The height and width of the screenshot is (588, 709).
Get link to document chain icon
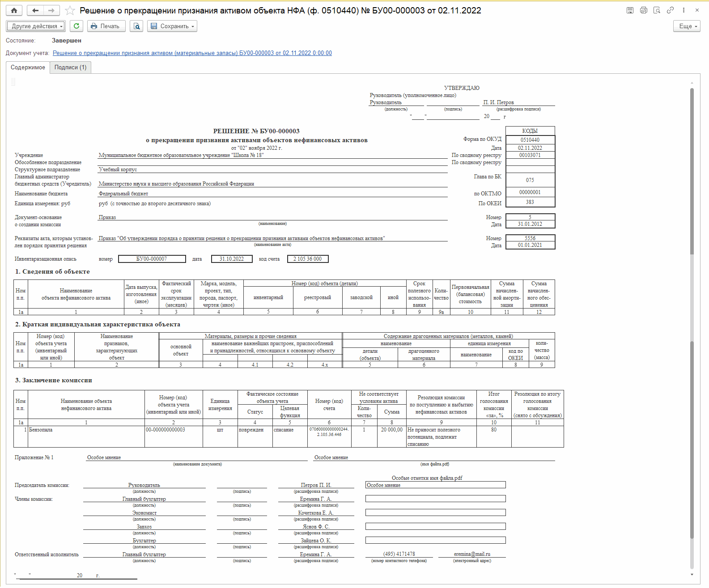[x=670, y=10]
